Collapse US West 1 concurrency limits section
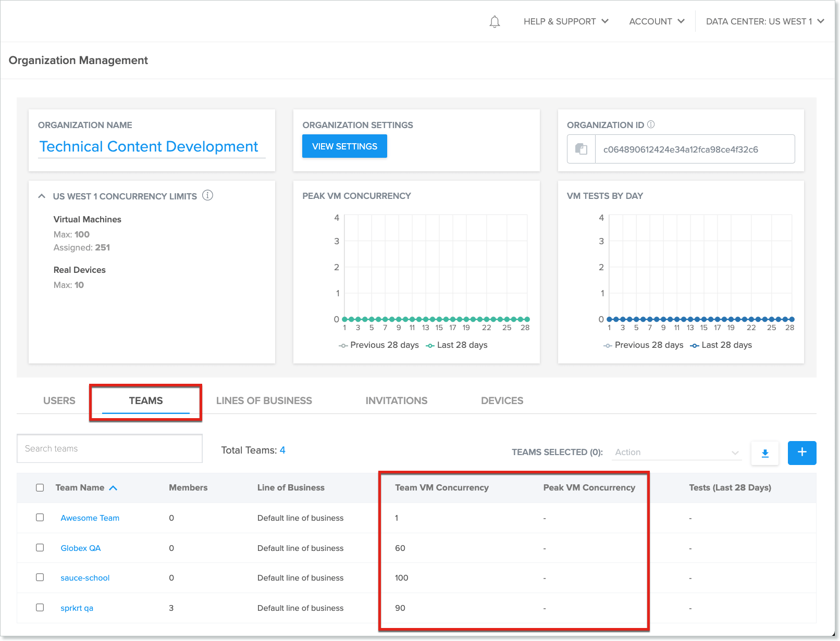 42,196
